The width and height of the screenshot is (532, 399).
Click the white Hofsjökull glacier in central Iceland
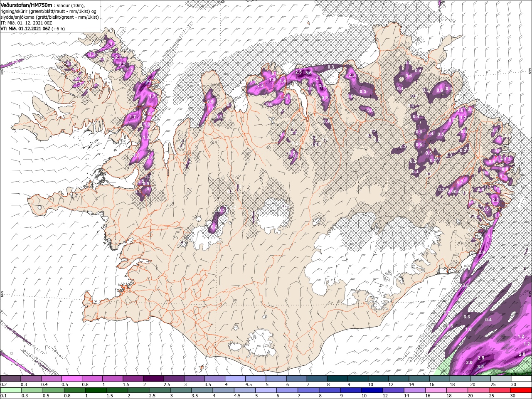coord(273,215)
